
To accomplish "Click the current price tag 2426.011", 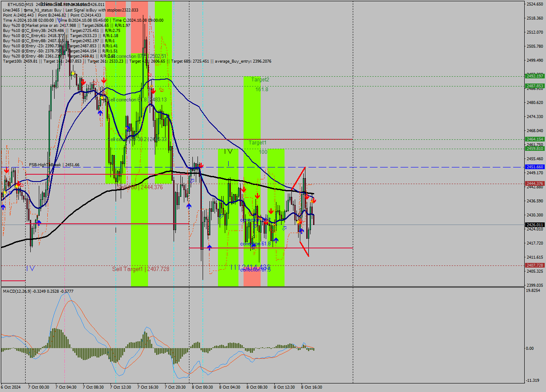I will coord(534,225).
